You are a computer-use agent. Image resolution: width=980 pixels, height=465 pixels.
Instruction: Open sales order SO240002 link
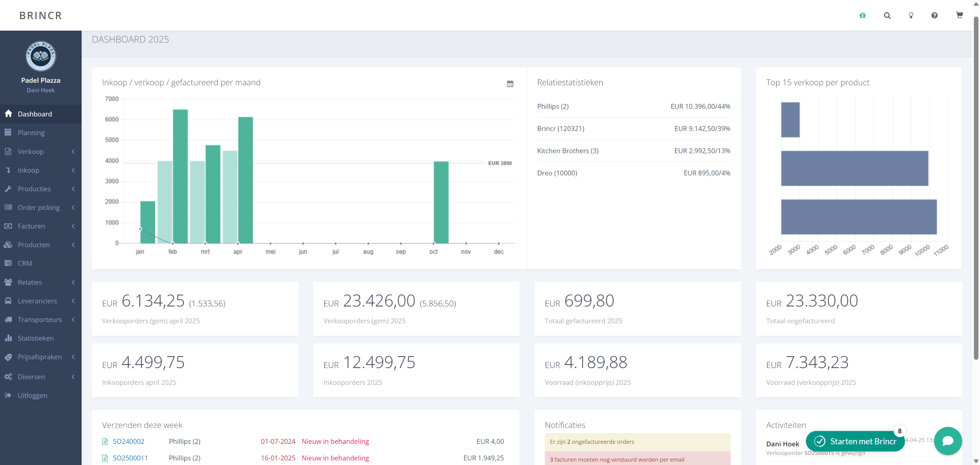click(x=128, y=441)
